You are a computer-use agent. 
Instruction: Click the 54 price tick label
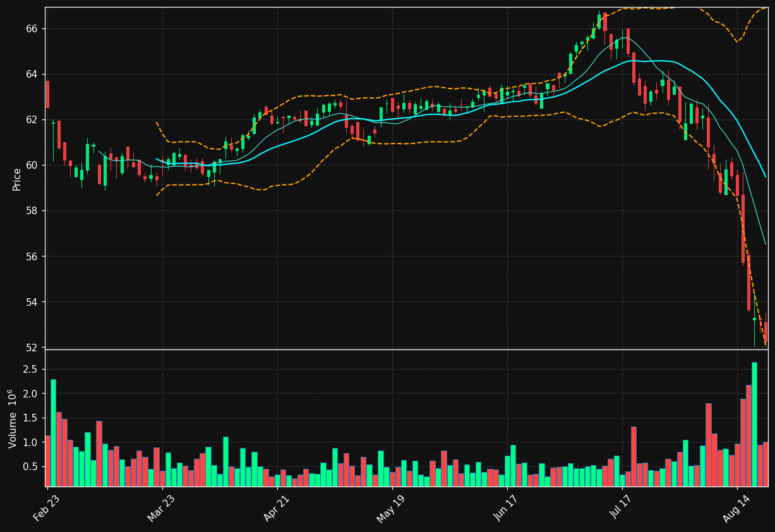click(x=32, y=302)
